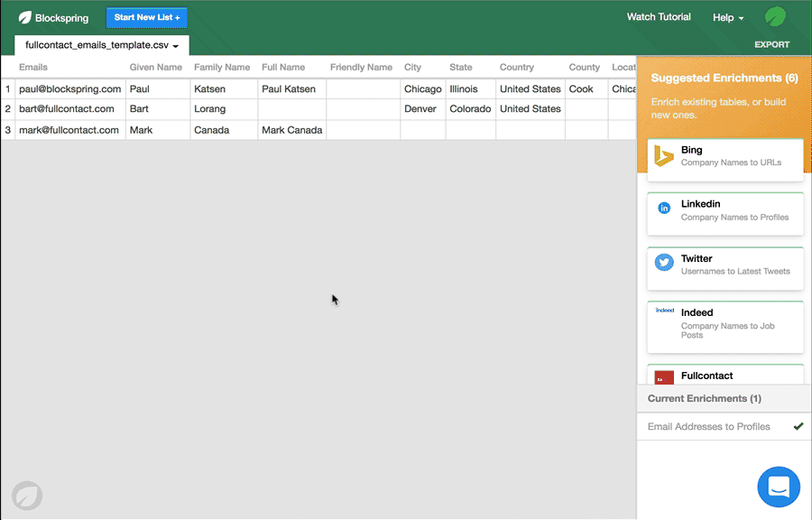Screen dimensions: 812x520
Task: Enable the Bing Company Names to URLs enrichment
Action: click(x=724, y=161)
